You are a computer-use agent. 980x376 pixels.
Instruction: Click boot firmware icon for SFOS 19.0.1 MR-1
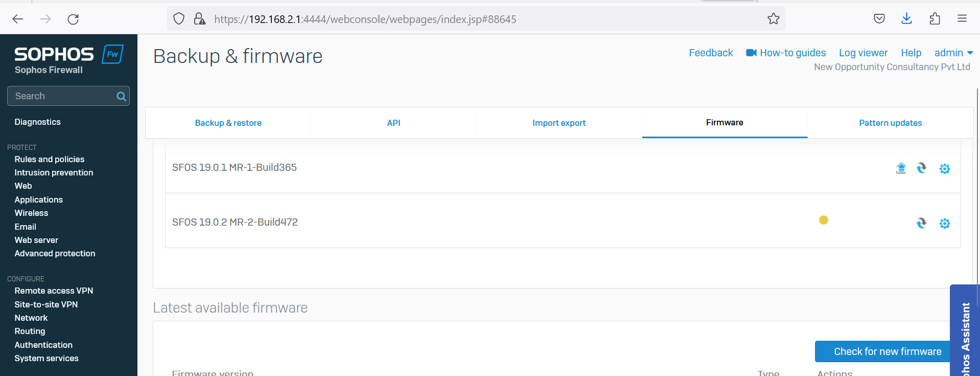tap(921, 168)
